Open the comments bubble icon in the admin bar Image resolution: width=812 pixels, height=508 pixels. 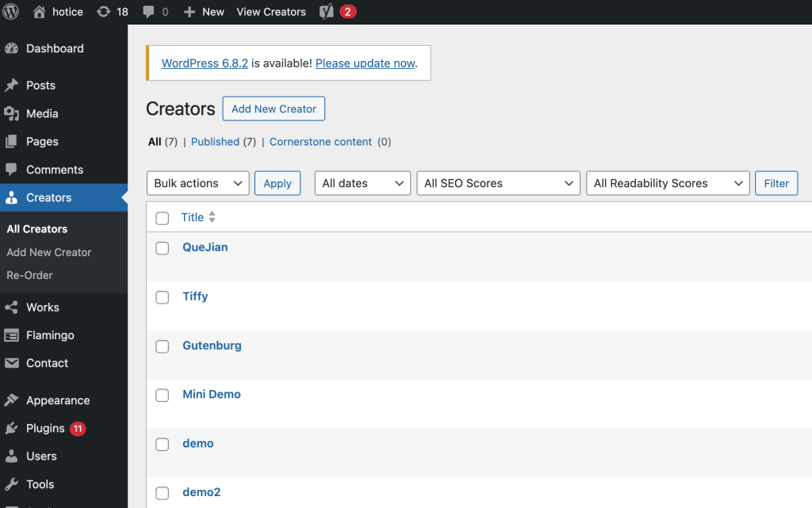(x=148, y=12)
